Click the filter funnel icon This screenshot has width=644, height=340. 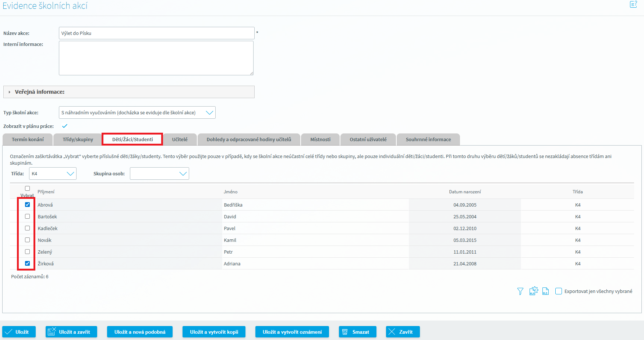(x=520, y=291)
